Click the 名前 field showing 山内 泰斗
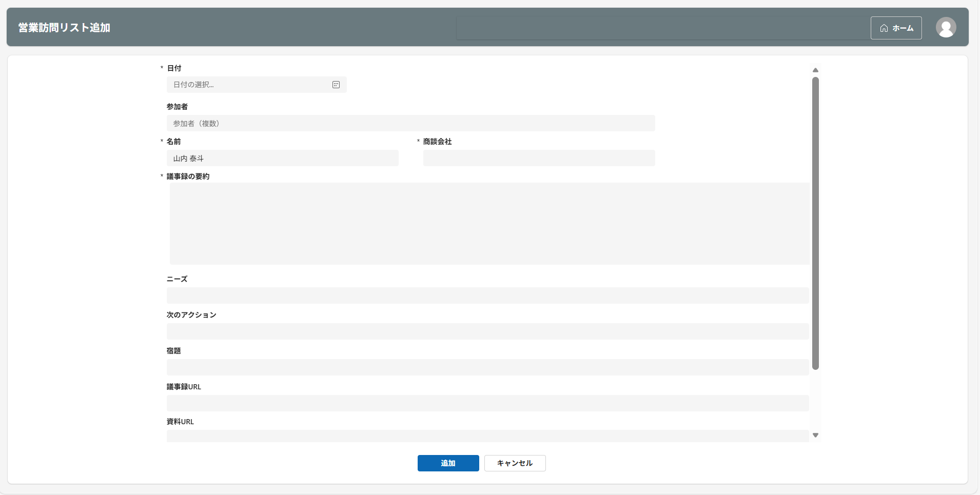 click(x=282, y=158)
